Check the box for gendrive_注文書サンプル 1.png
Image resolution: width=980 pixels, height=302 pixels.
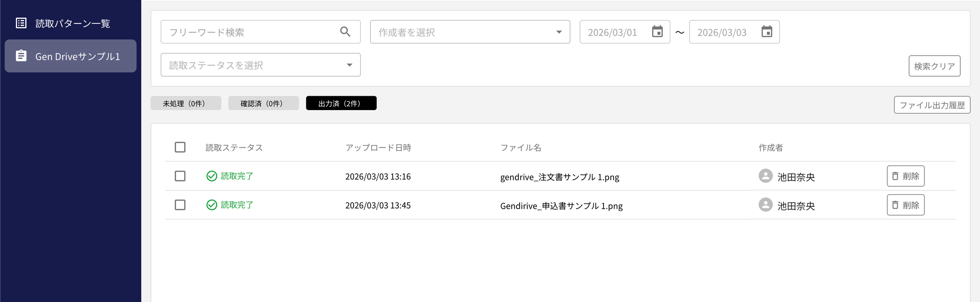point(180,176)
